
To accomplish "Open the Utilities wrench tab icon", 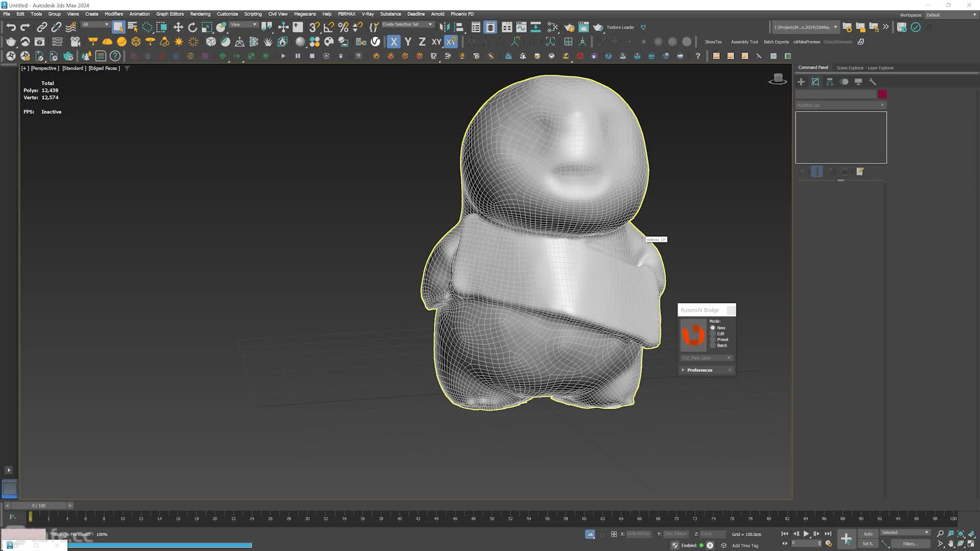I will [x=872, y=82].
